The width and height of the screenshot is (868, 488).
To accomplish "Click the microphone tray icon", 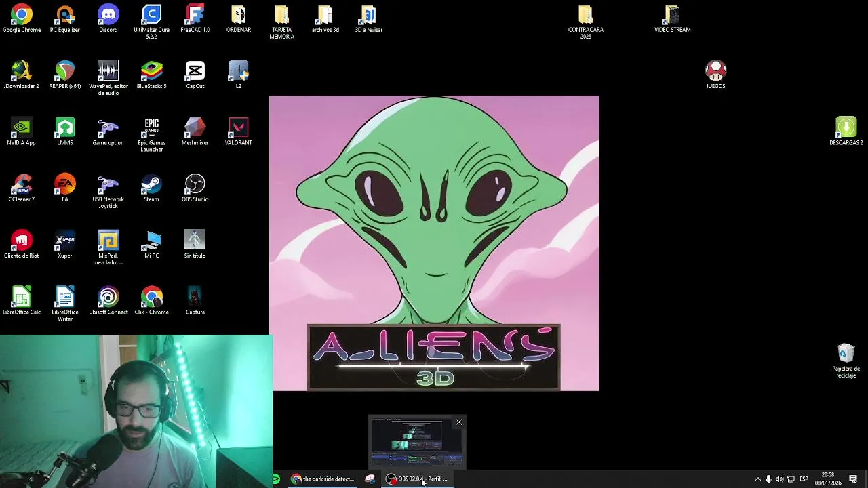I will pyautogui.click(x=768, y=479).
